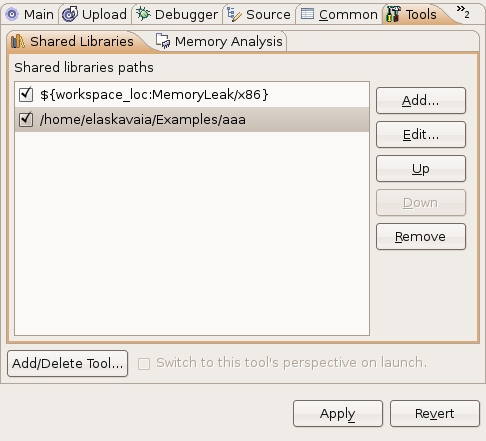The image size is (486, 441).
Task: Click the Apply button
Action: click(x=338, y=414)
